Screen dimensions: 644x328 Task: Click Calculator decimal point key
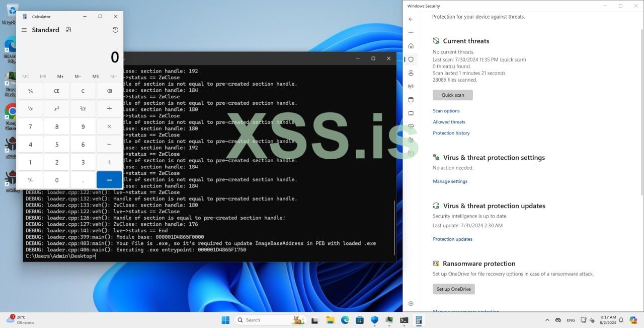(83, 180)
